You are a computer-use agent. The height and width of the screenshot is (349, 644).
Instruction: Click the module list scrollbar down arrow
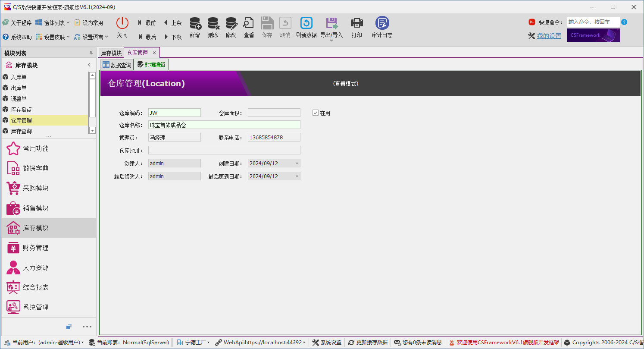(92, 130)
